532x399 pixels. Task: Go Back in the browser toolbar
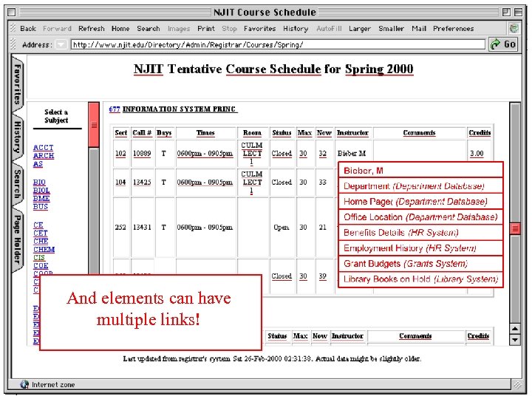[x=28, y=29]
